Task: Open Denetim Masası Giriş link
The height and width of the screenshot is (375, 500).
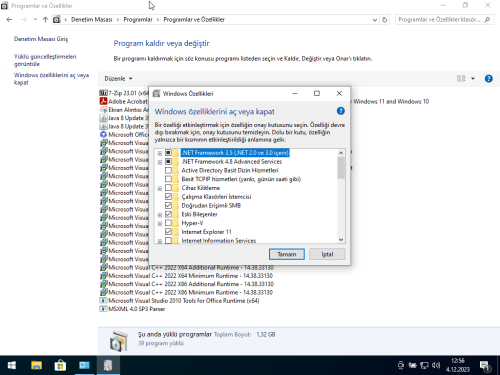Action: tap(41, 39)
